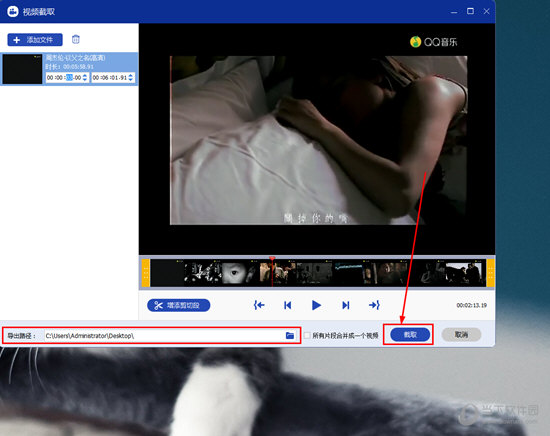Adjust the start time stepper arrows
550x436 pixels.
85,78
